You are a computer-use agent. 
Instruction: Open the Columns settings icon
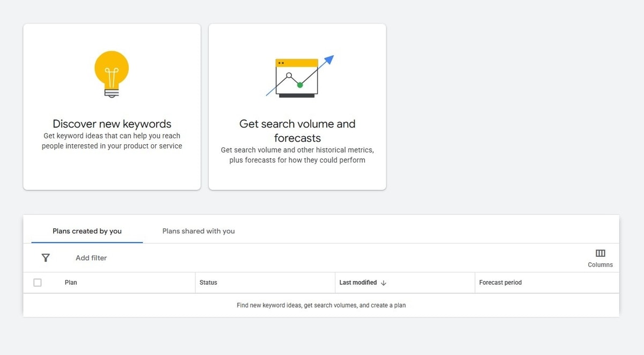(x=600, y=253)
